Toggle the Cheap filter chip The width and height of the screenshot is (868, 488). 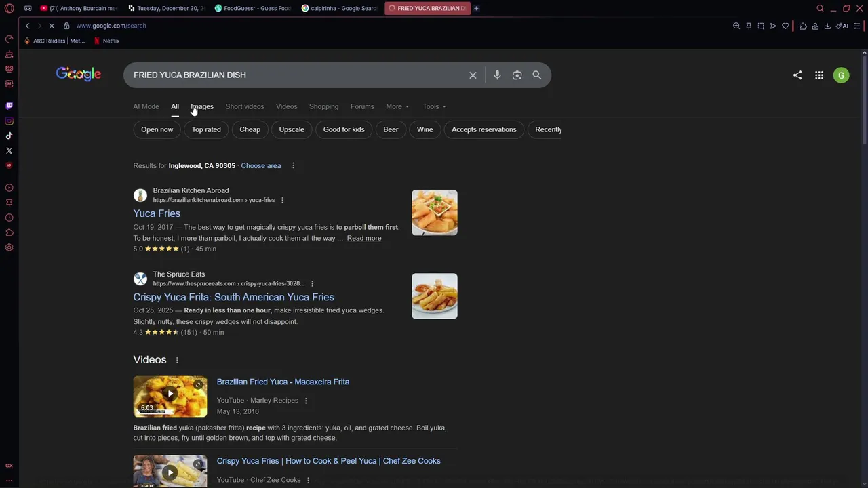[250, 129]
